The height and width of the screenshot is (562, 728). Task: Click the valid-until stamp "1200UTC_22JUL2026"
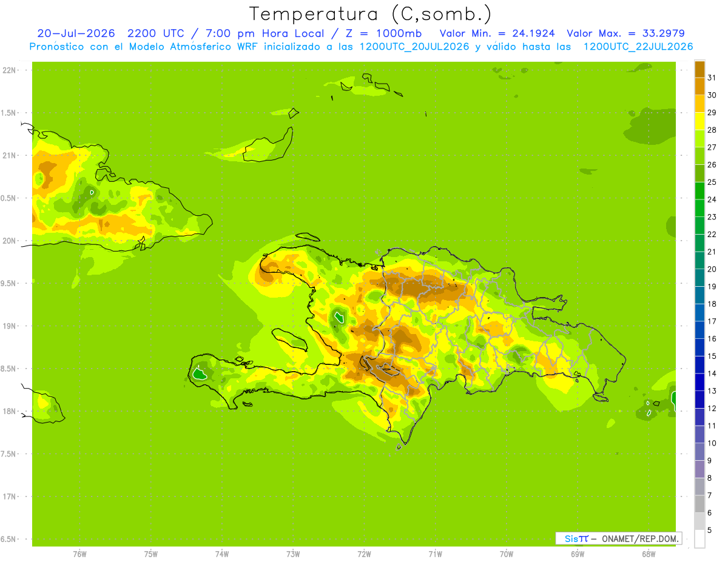coord(638,47)
